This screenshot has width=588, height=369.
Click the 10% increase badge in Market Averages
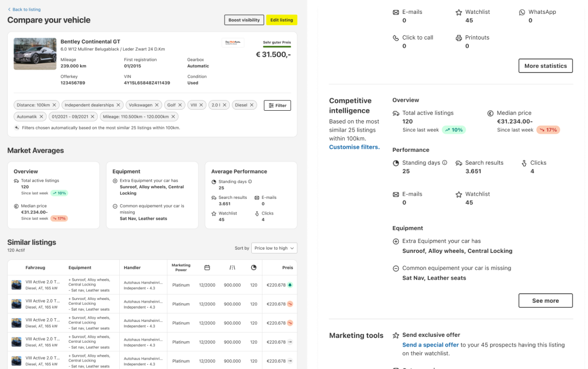coord(59,193)
